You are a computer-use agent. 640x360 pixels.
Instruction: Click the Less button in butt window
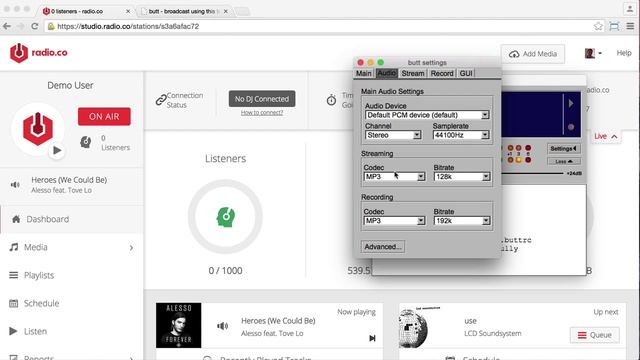click(564, 162)
